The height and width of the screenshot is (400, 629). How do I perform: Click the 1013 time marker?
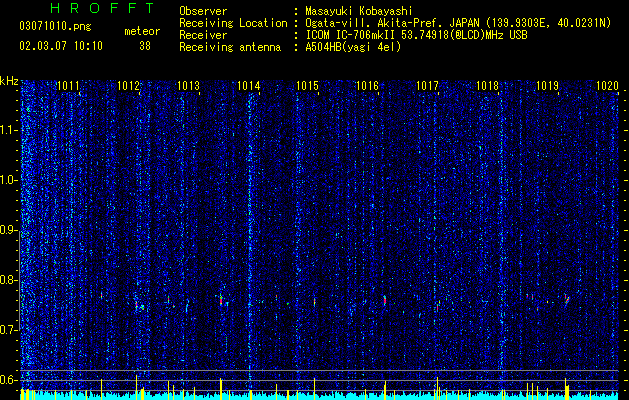(188, 85)
